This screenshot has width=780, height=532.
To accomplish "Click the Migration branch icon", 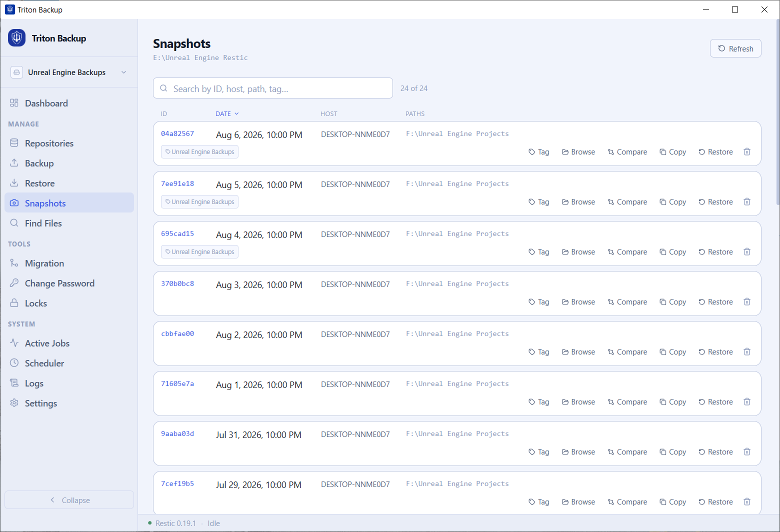I will click(14, 263).
